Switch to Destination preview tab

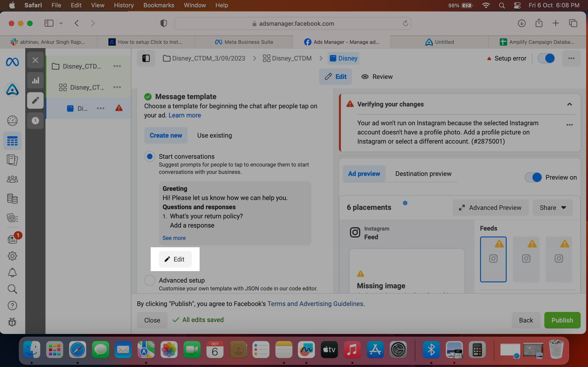click(x=423, y=174)
